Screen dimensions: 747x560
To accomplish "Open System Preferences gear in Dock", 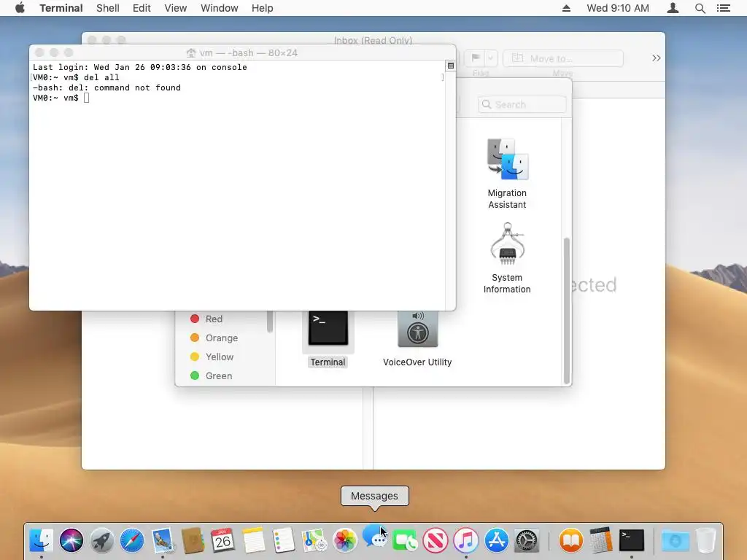I will click(x=527, y=540).
